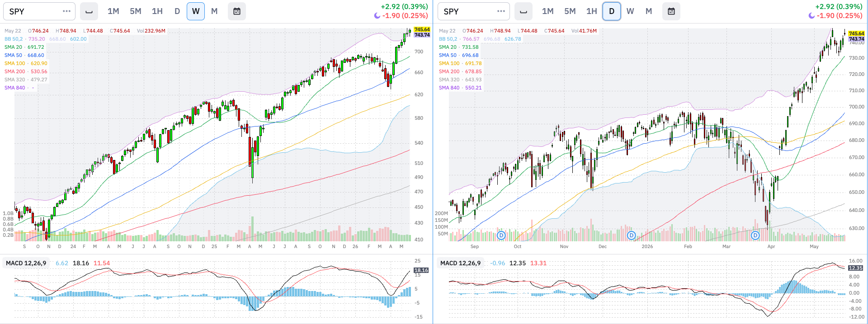Click BB 50,2 indicator label in right chart
868x324 pixels.
click(x=448, y=39)
